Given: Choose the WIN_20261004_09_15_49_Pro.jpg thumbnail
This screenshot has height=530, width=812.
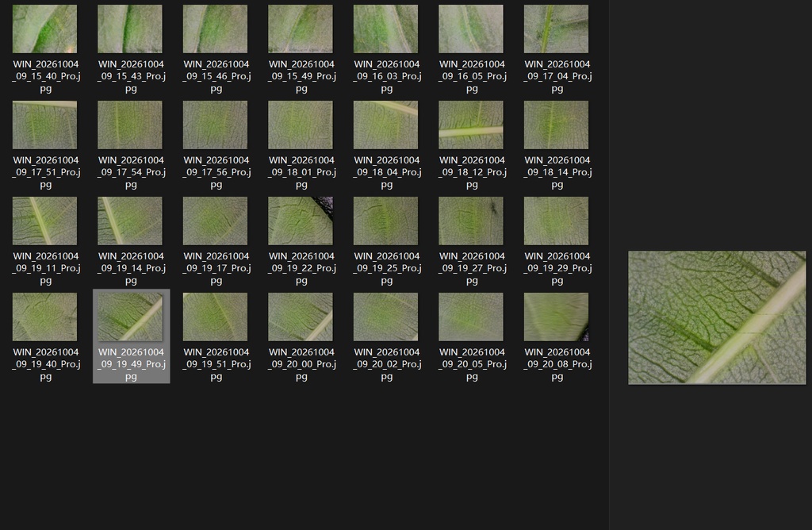Looking at the screenshot, I should 301,29.
